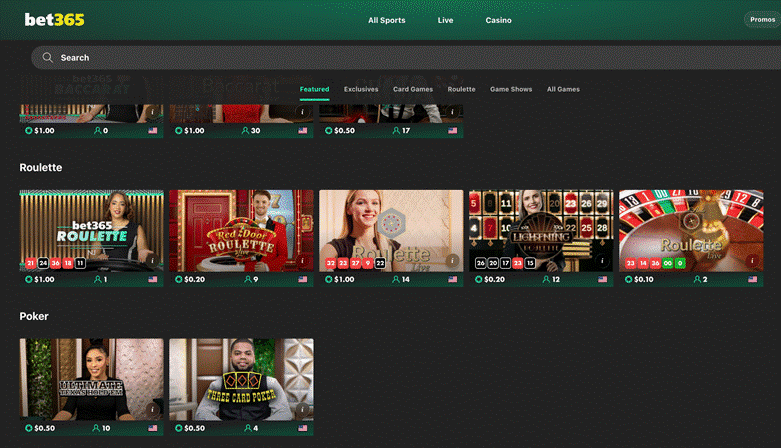Launch the bet365 Roulette game thumbnail

pyautogui.click(x=91, y=231)
